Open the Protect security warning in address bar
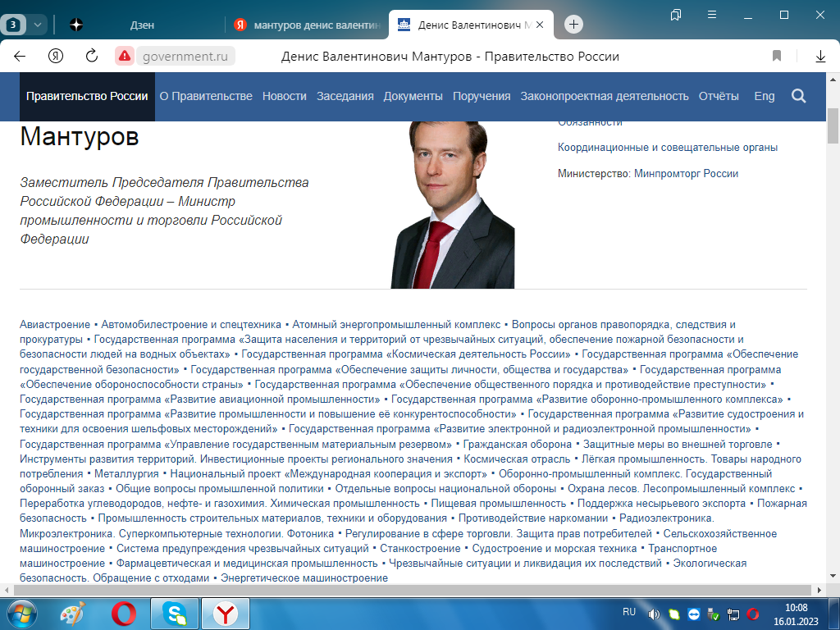 [x=123, y=57]
